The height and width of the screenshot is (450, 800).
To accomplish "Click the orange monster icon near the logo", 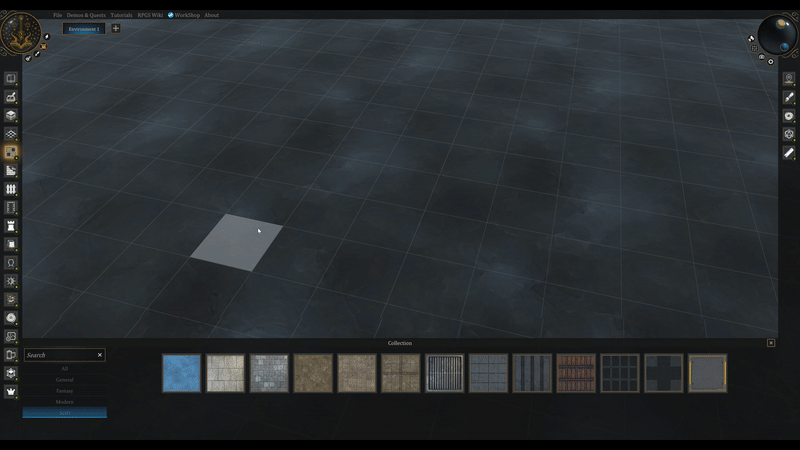I will click(x=43, y=46).
